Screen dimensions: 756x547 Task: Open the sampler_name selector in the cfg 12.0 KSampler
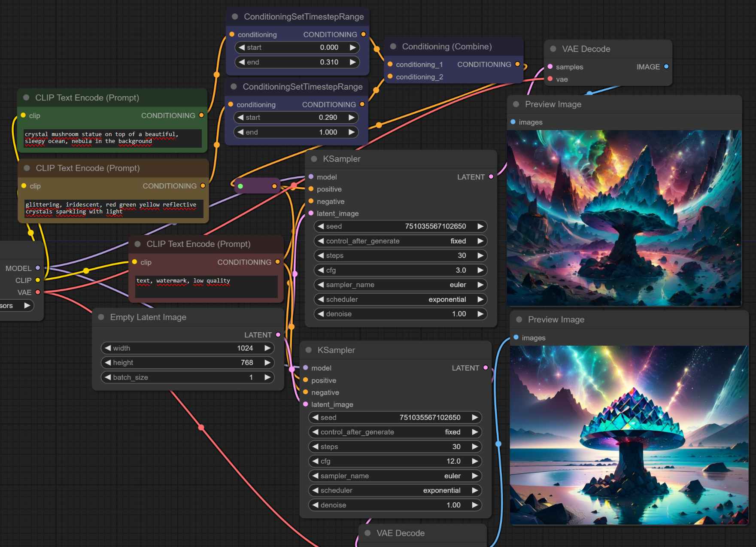(395, 476)
